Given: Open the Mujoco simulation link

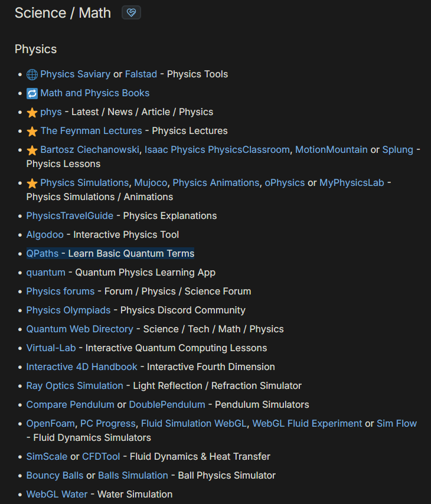Looking at the screenshot, I should [x=151, y=182].
